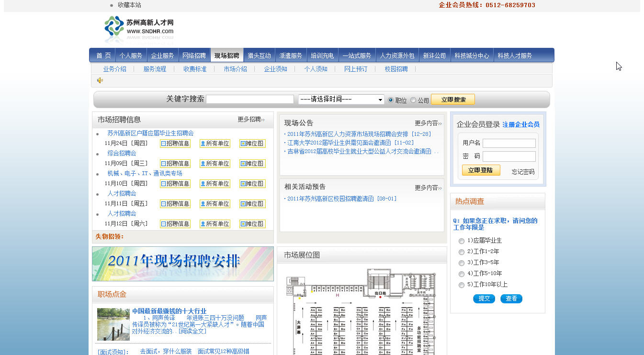Open 招聘信息 for 11月09日 fair
644x355 pixels.
tap(175, 164)
